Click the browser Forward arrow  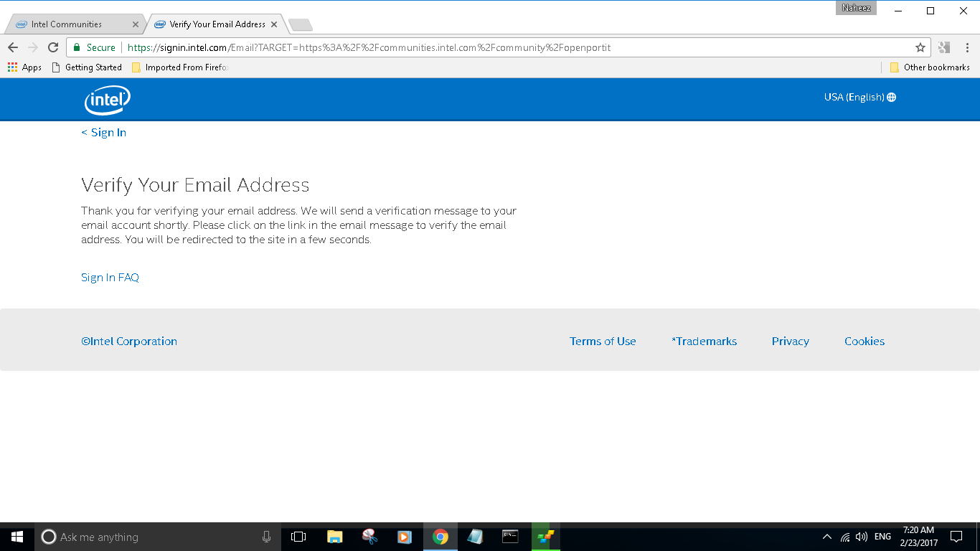32,47
